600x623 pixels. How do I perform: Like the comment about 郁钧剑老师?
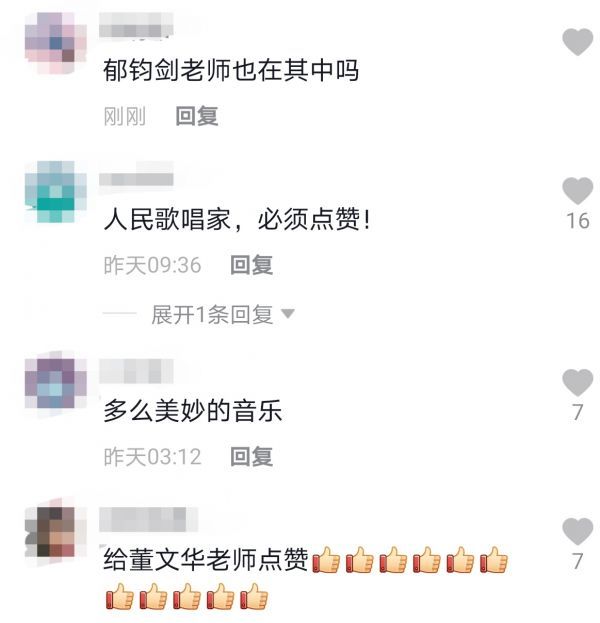click(577, 42)
